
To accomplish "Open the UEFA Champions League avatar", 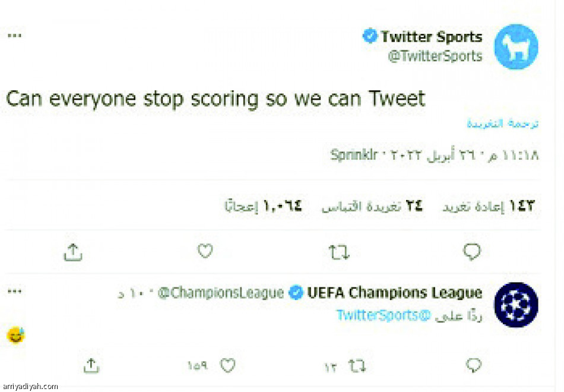I will pyautogui.click(x=516, y=305).
